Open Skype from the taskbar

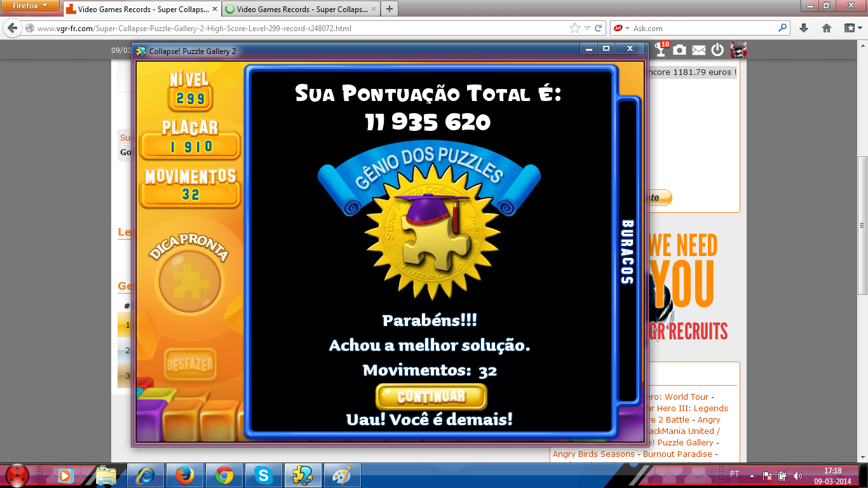click(263, 475)
